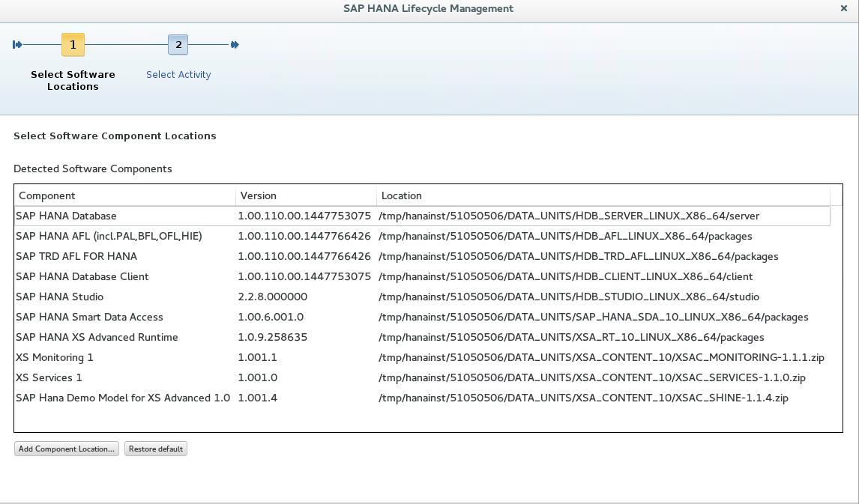
Task: Click the step 1 wizard badge
Action: click(73, 45)
